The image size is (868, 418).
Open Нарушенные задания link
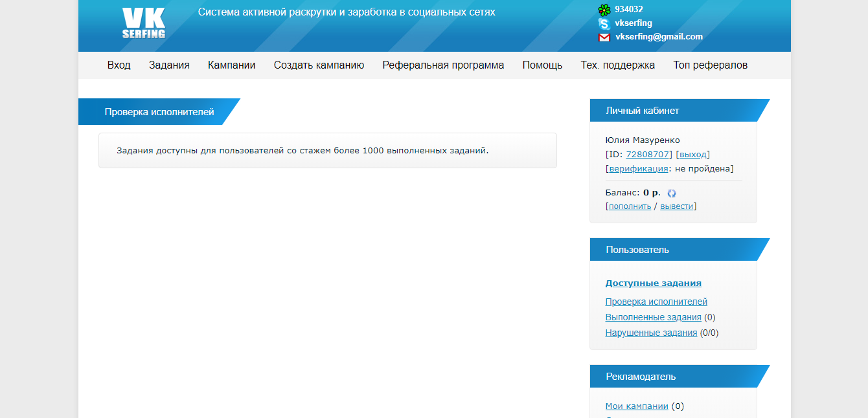coord(651,333)
